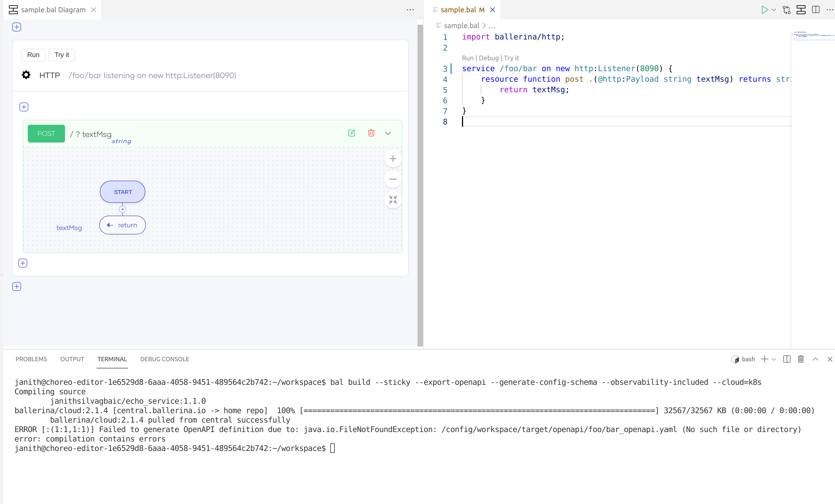835x504 pixels.
Task: Select the return node in the diagram
Action: (123, 225)
